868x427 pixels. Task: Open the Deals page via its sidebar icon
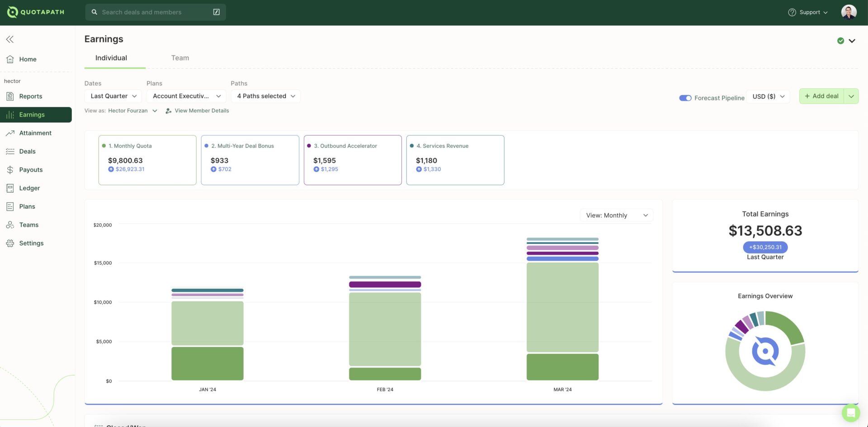pyautogui.click(x=10, y=151)
